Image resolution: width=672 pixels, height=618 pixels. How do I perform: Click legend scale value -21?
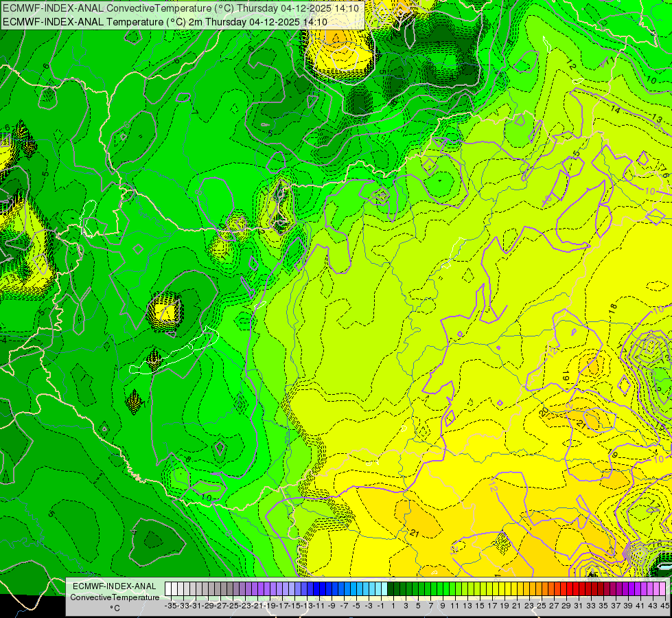coord(257,606)
